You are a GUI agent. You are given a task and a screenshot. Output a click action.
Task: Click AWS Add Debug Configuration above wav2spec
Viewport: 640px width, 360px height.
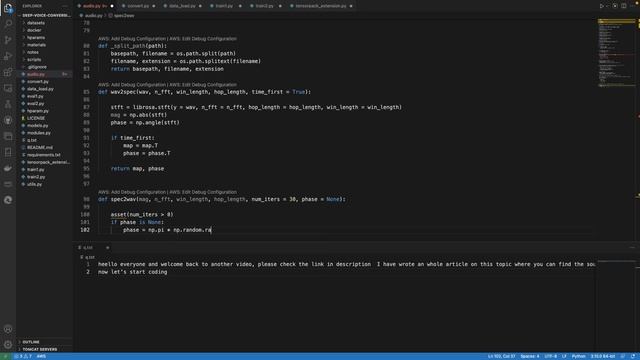132,85
